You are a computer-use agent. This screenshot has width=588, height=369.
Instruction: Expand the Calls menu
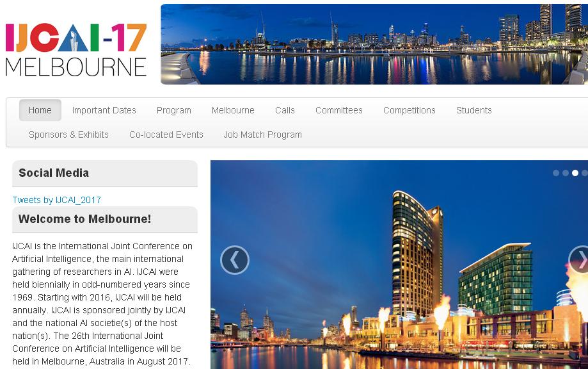coord(285,110)
